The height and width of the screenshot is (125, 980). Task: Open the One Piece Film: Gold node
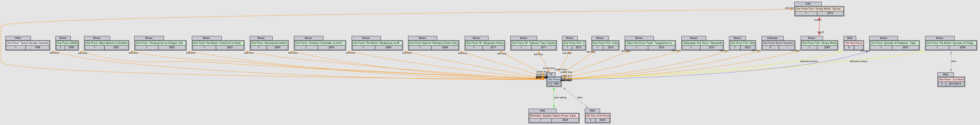605,43
